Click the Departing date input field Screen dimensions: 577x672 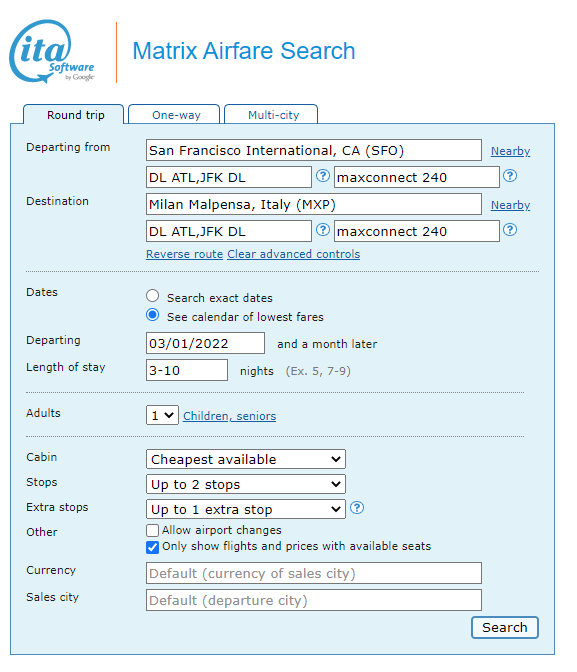(x=205, y=343)
